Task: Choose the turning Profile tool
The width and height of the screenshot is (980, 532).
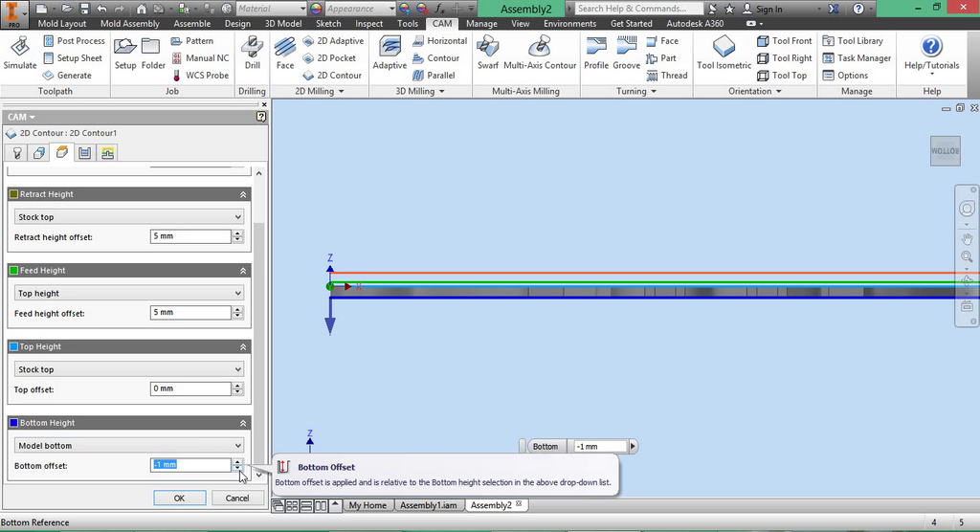Action: tap(596, 53)
